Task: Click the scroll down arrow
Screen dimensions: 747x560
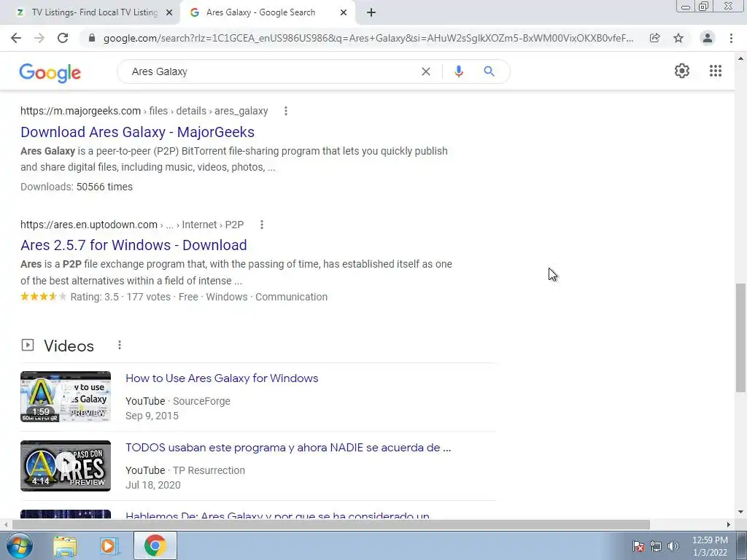Action: point(740,512)
